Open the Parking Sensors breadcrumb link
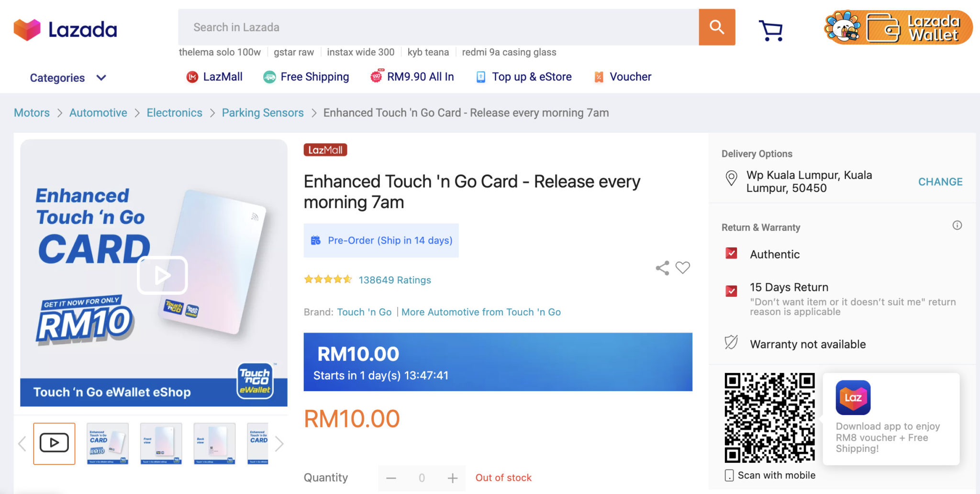Image resolution: width=980 pixels, height=494 pixels. click(263, 113)
